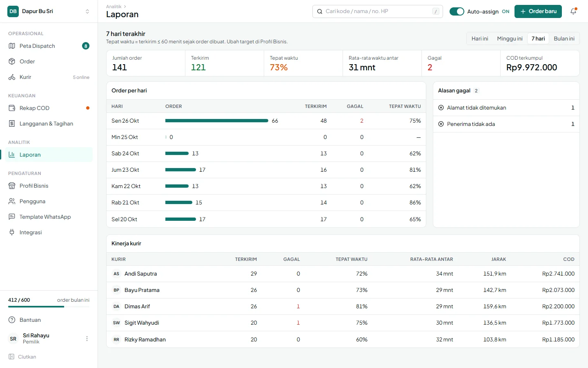Image resolution: width=588 pixels, height=368 pixels.
Task: Open Rekap COD wallet icon
Action: tap(12, 108)
